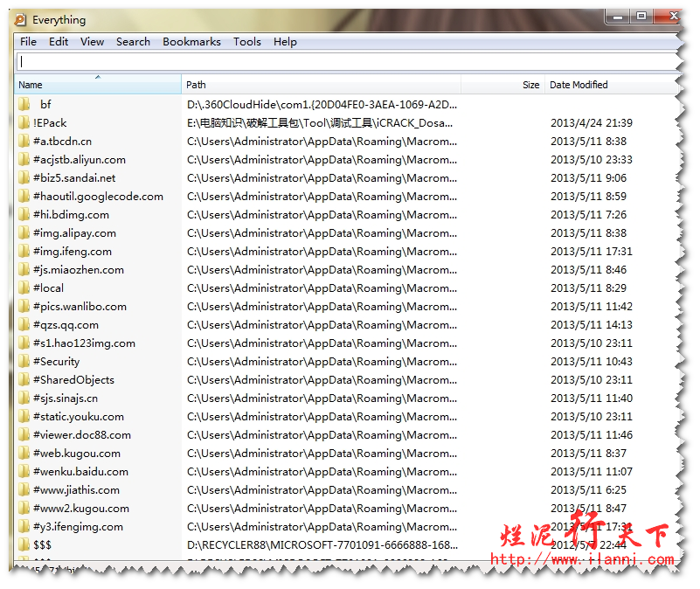Select the !EPack folder icon
Image resolution: width=700 pixels, height=589 pixels.
pyautogui.click(x=24, y=123)
